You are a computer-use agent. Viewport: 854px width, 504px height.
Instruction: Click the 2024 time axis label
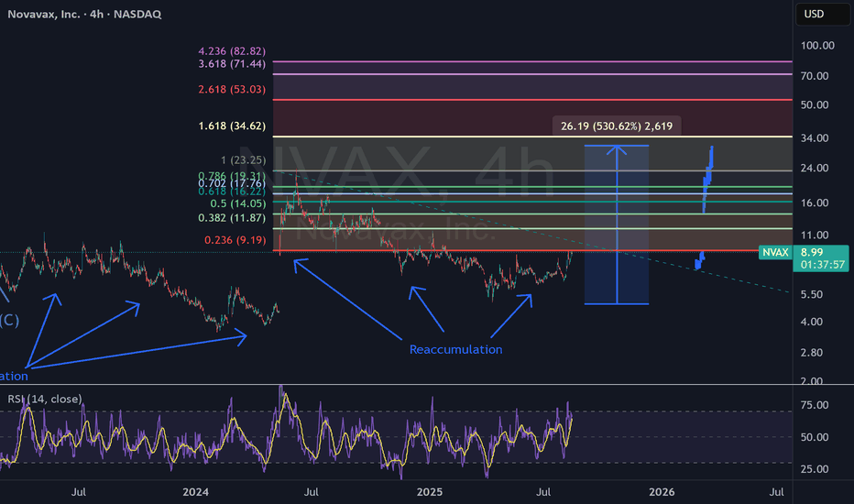pos(195,492)
